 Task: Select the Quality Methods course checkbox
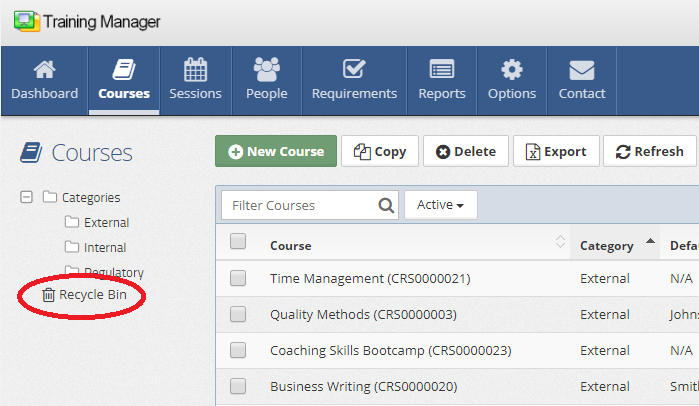[238, 315]
